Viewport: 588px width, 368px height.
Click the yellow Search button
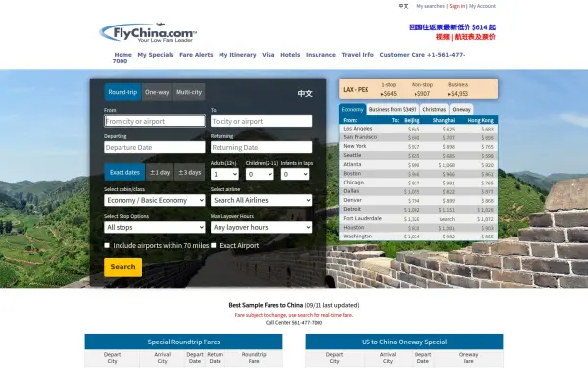123,267
